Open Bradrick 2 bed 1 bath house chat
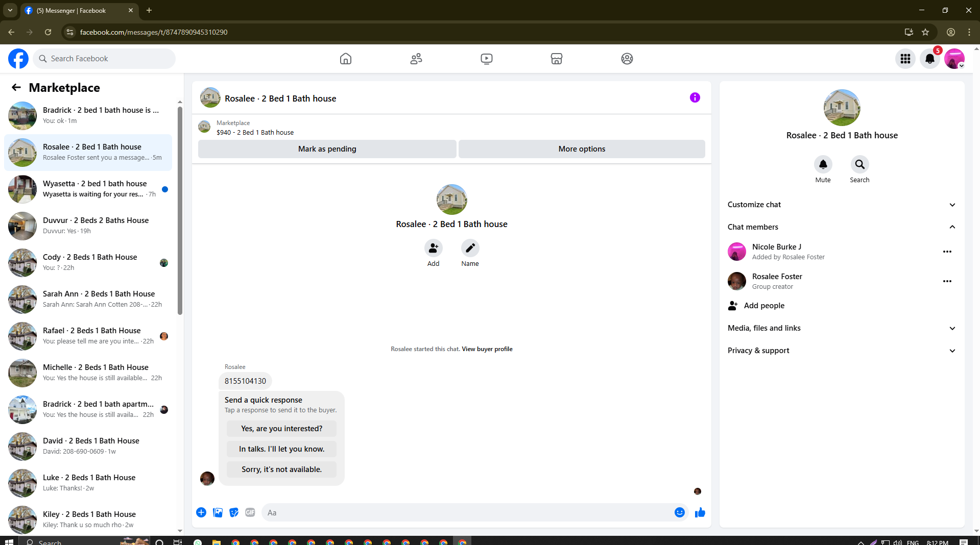Screen dimensions: 980x545 pos(88,116)
